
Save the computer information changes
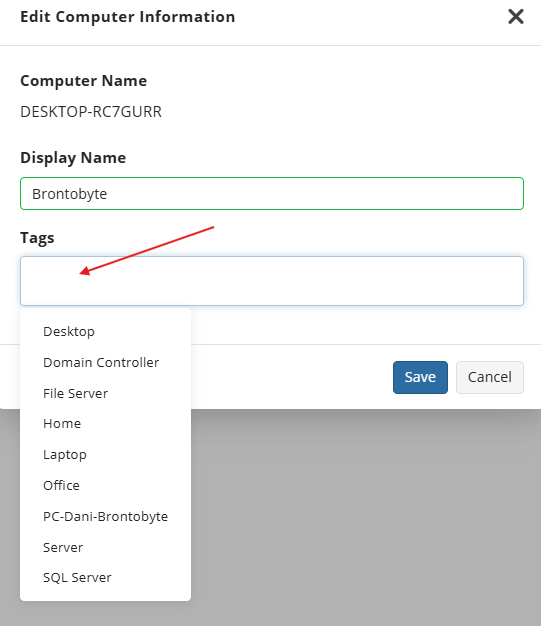coord(420,377)
